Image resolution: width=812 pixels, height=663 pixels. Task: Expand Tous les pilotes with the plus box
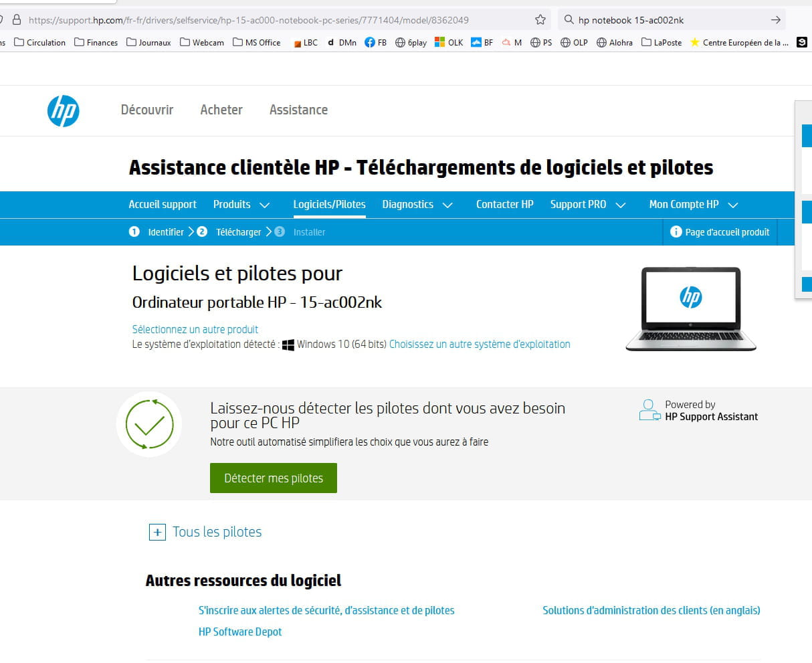[157, 533]
